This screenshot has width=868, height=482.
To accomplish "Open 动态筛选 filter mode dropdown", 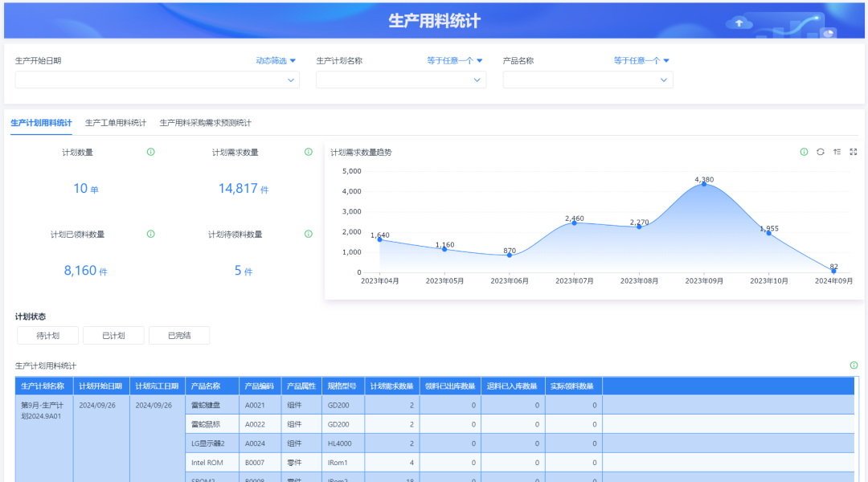I will [276, 60].
